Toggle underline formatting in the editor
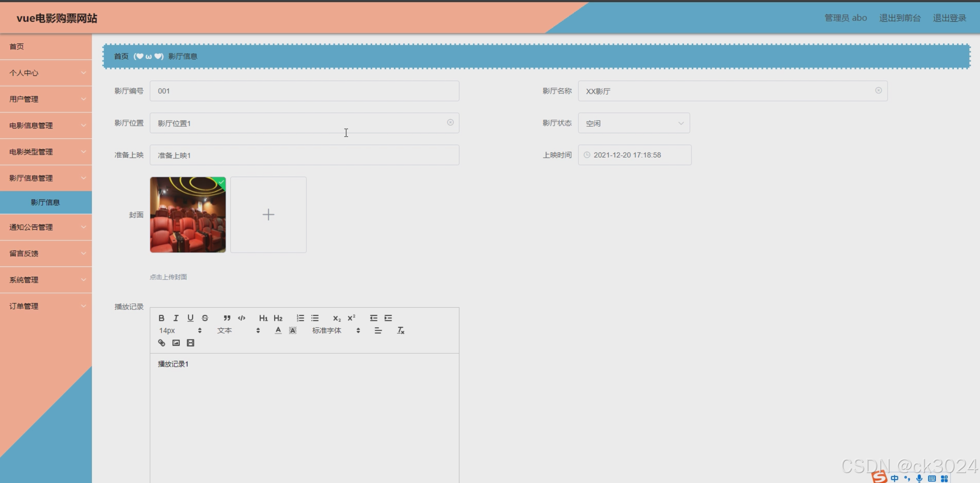 190,318
